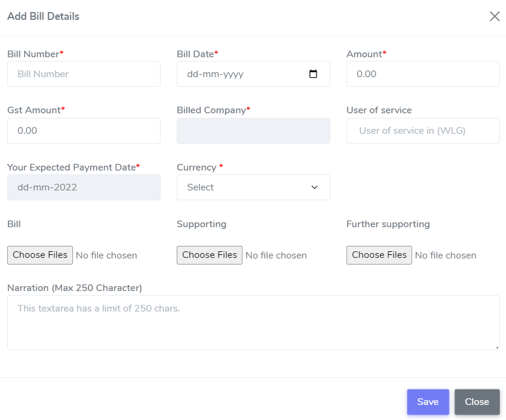Viewport: 506px width, 420px height.
Task: Choose Files for Further supporting documents
Action: tap(379, 255)
